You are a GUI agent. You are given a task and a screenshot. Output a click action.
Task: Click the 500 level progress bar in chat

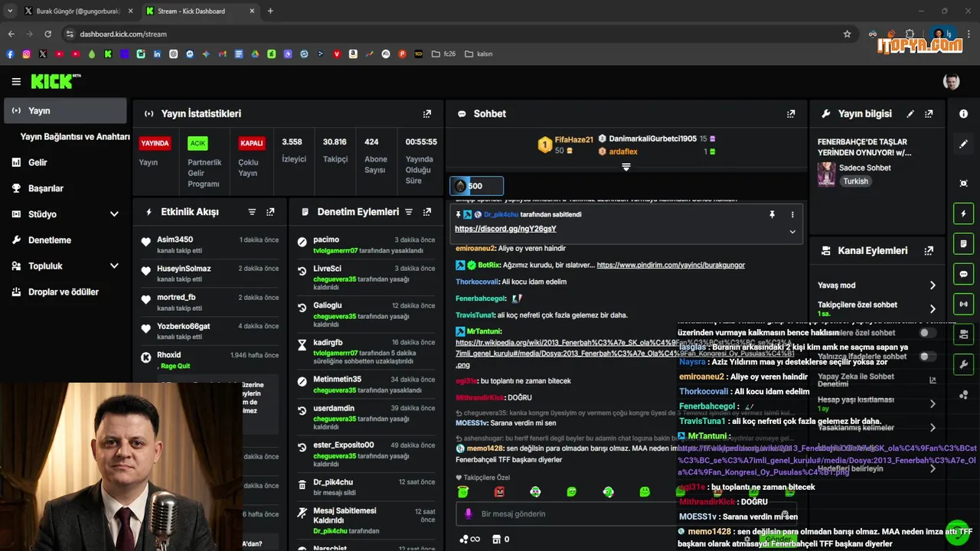pos(476,186)
